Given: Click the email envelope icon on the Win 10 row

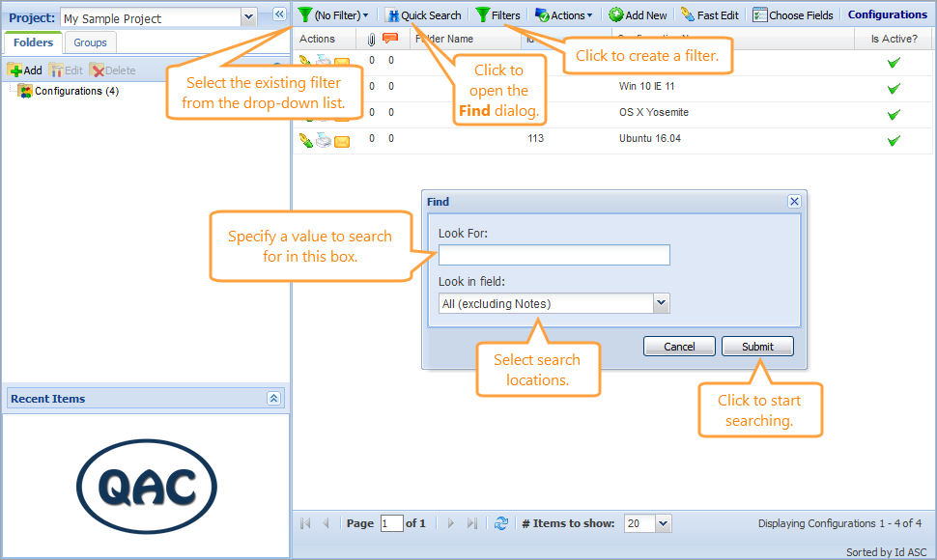Looking at the screenshot, I should [x=341, y=86].
